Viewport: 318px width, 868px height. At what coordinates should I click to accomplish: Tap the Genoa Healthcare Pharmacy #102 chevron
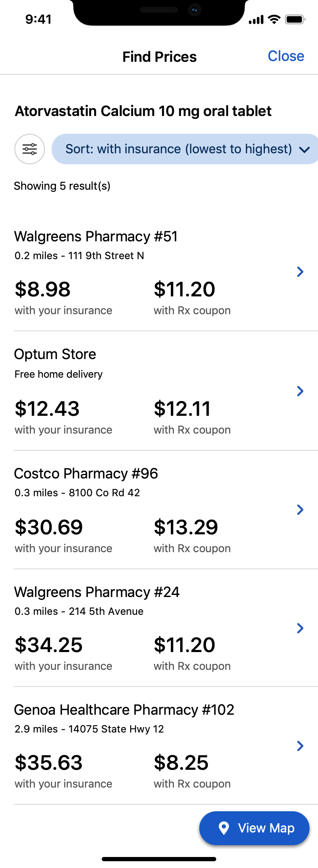[300, 746]
